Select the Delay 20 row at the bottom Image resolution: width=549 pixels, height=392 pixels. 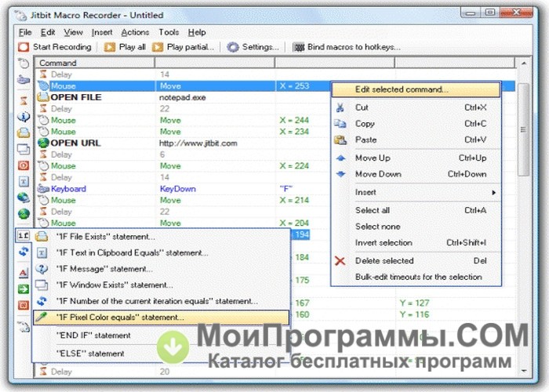tap(275, 372)
